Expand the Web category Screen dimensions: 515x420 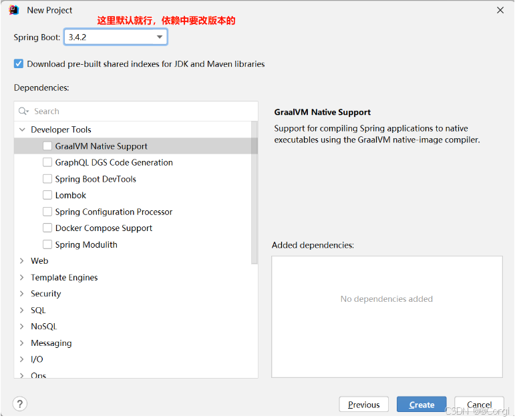pyautogui.click(x=22, y=260)
